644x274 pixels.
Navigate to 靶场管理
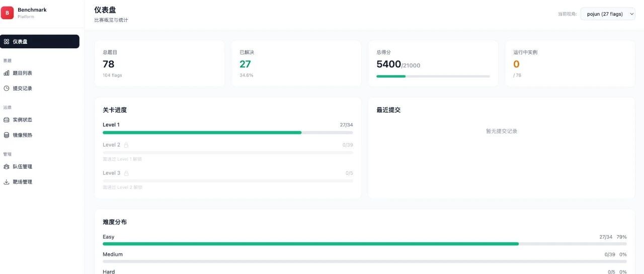point(40,182)
